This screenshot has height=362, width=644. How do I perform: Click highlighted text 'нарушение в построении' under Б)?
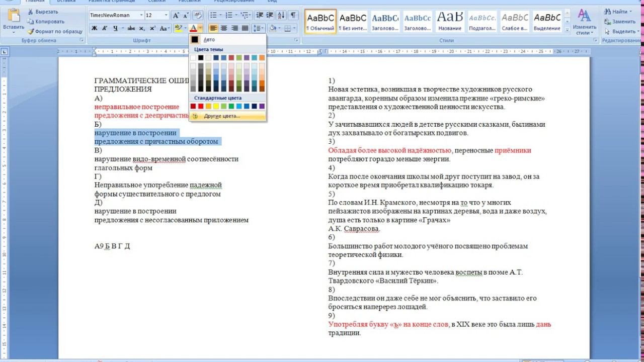click(x=135, y=133)
